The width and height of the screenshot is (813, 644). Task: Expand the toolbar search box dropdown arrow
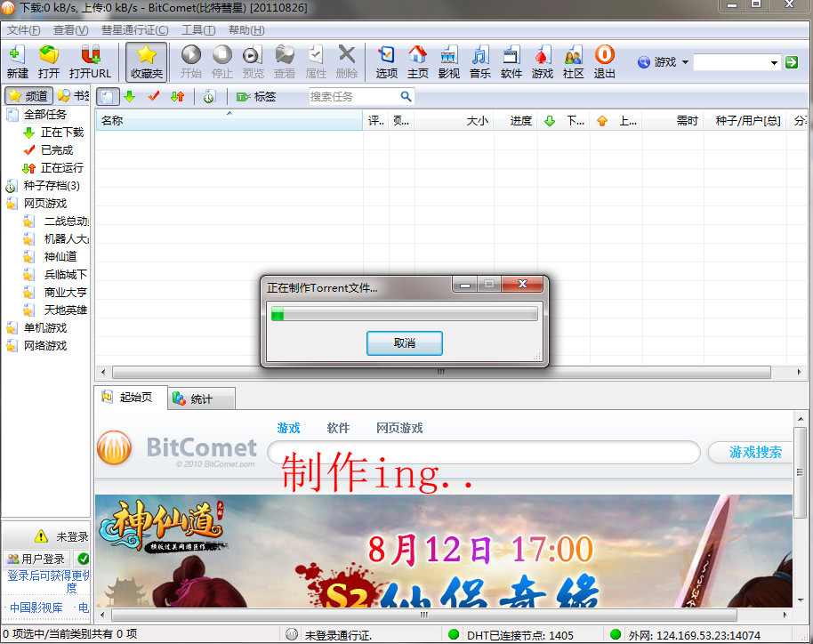coord(774,63)
